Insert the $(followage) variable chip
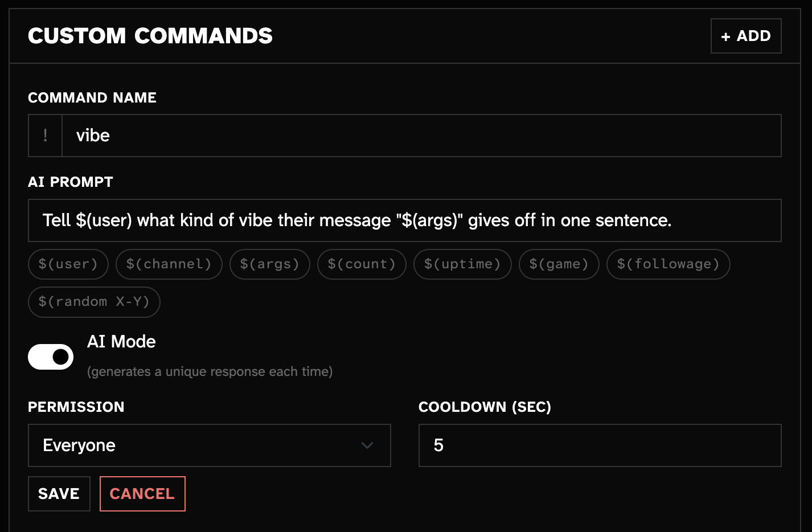 pos(668,264)
